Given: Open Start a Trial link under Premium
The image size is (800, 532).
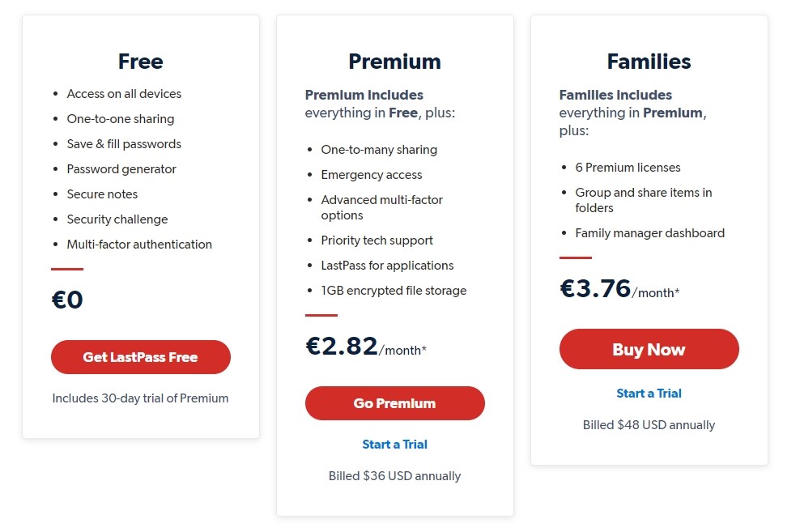Looking at the screenshot, I should click(395, 445).
